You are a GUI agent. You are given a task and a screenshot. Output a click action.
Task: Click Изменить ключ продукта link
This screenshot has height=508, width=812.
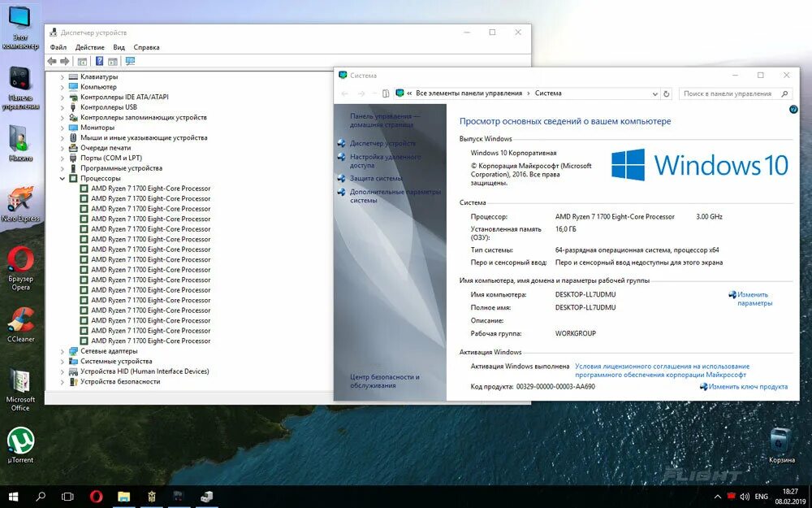(748, 387)
